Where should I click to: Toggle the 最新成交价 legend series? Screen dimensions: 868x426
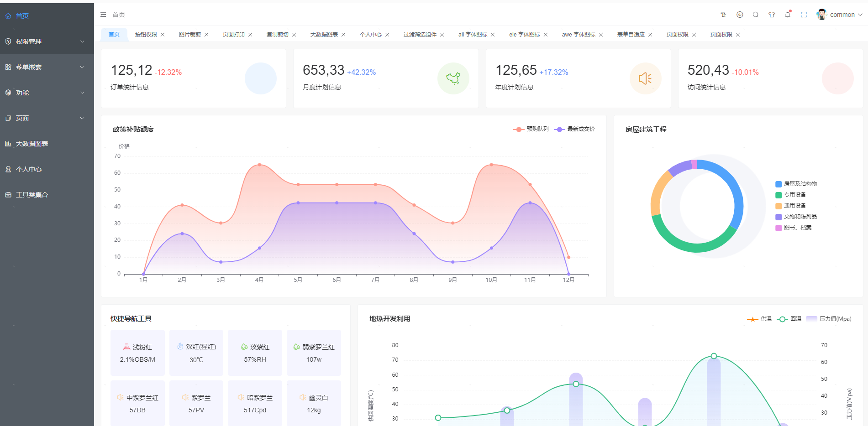click(574, 129)
